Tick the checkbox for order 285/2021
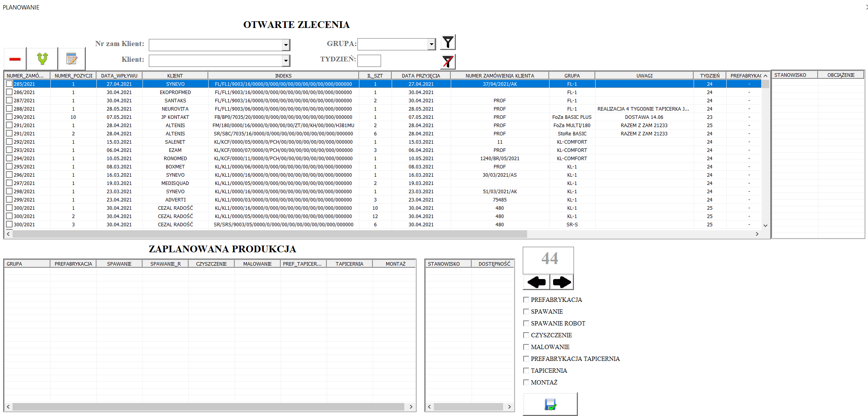 point(9,83)
